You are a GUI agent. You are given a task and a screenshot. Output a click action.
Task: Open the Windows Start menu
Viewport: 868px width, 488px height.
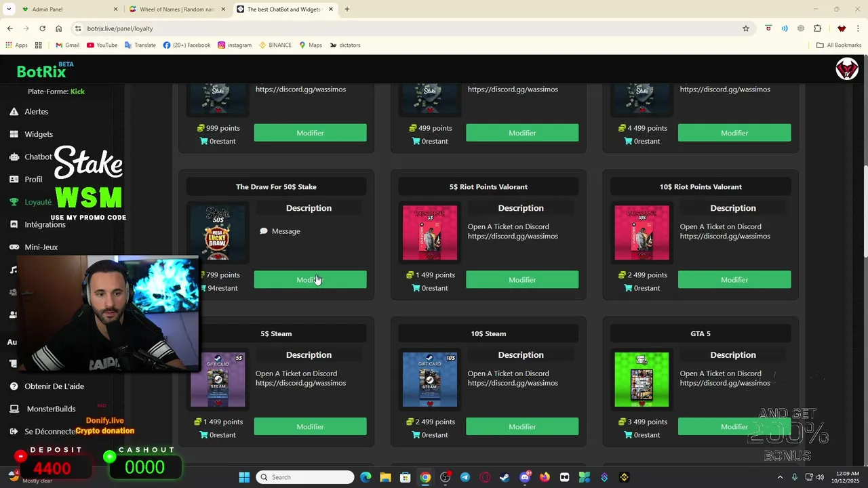pos(244,477)
